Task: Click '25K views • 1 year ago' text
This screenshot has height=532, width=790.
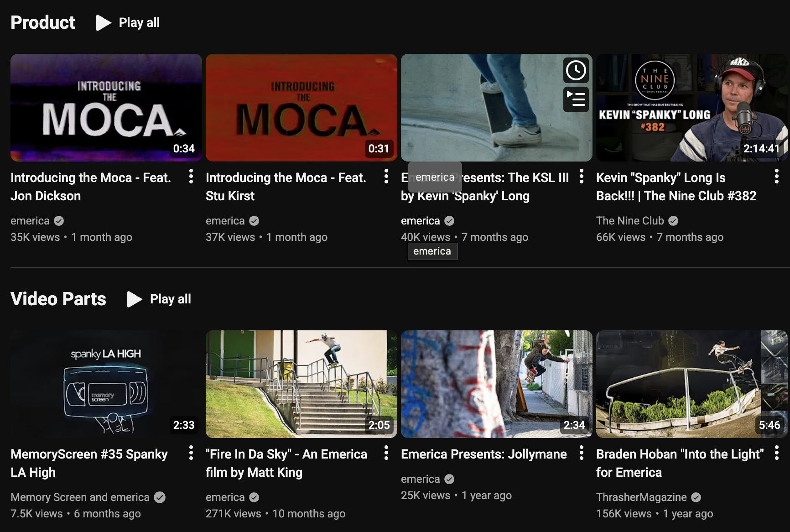Action: point(457,495)
